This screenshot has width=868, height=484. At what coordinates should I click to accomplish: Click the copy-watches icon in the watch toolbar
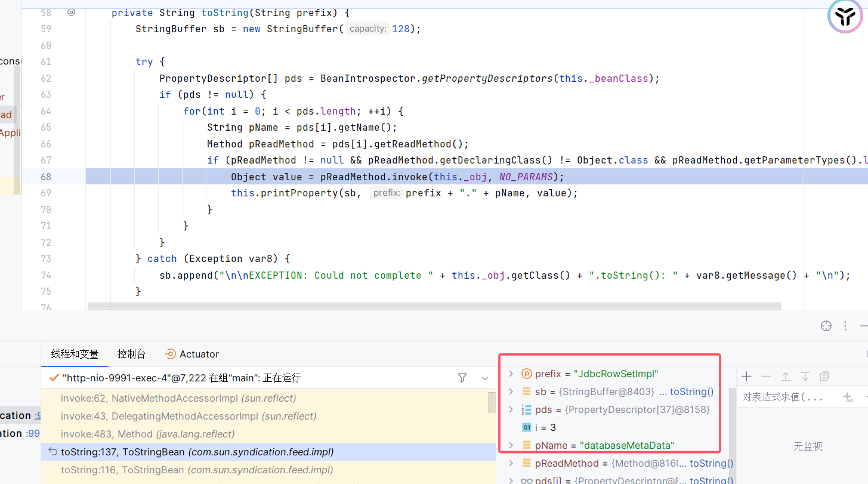click(824, 377)
